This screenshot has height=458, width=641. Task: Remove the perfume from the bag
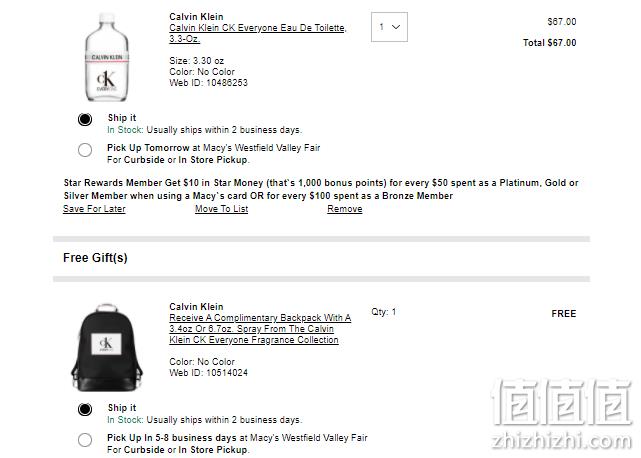[x=344, y=209]
